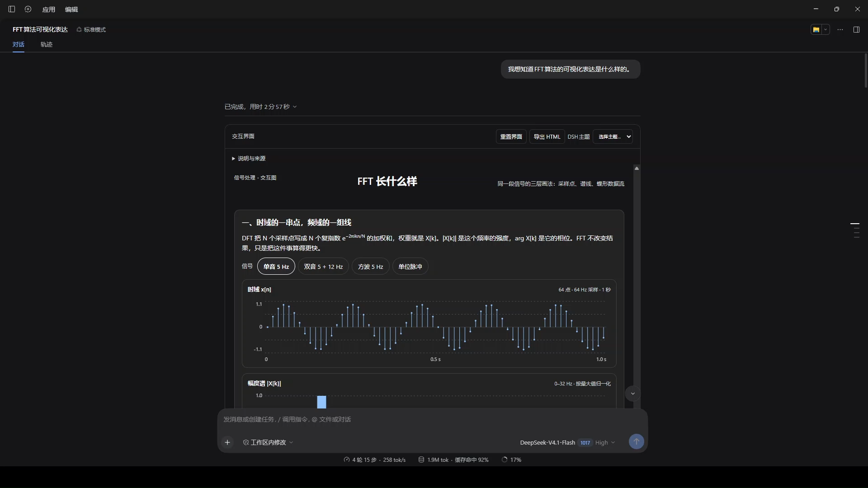Click the 17% context usage ring icon
Image resolution: width=868 pixels, height=488 pixels.
coord(505,460)
